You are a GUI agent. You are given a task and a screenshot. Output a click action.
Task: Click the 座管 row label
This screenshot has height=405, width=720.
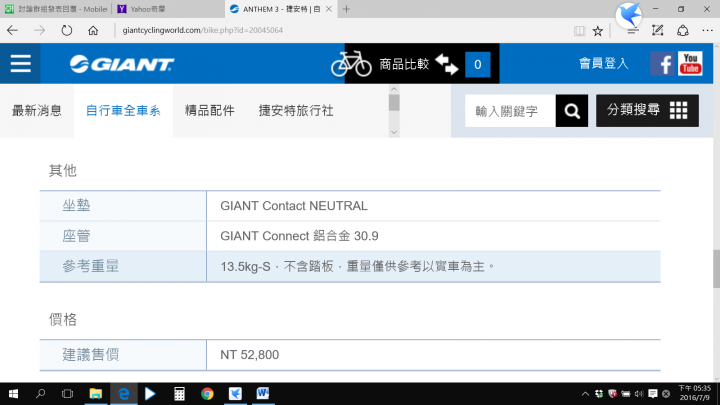pyautogui.click(x=76, y=236)
